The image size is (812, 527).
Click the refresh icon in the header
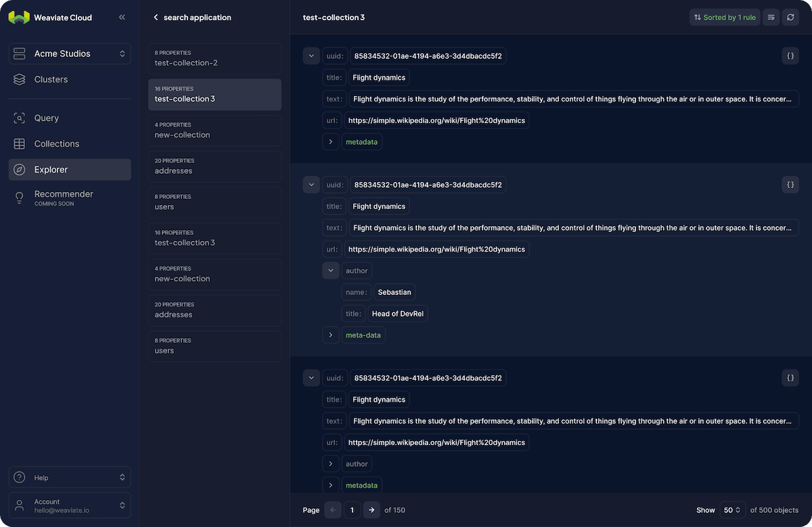790,18
